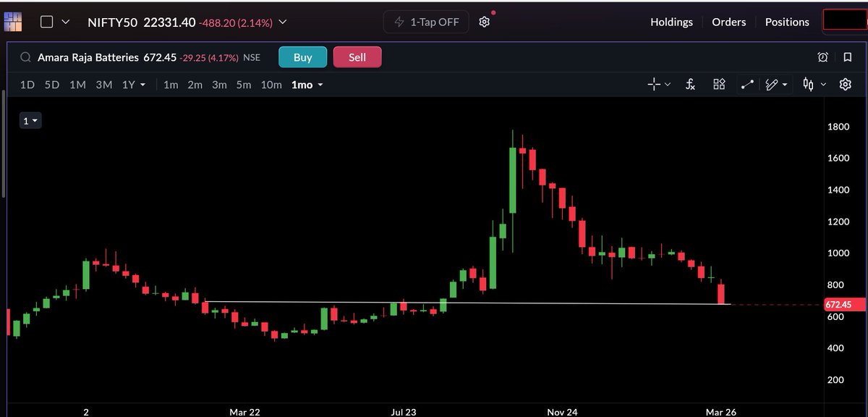Open the Orders tab
This screenshot has height=417, width=868.
pos(728,22)
